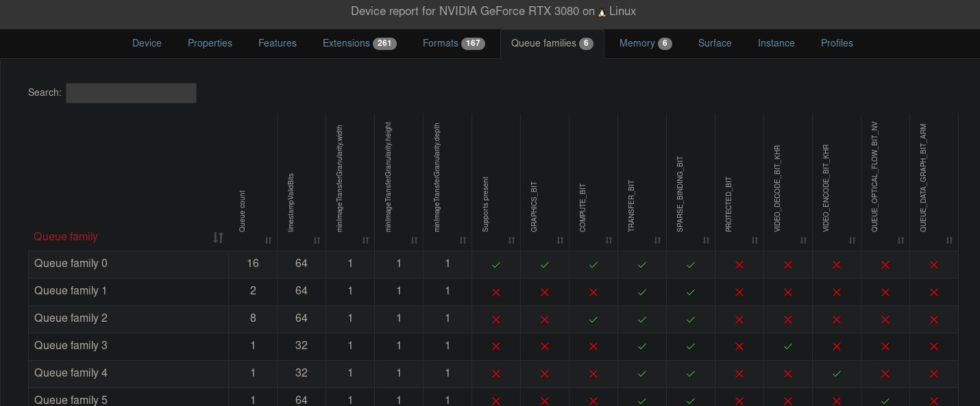Click green check for Queue family 0 GRAPHICS_BIT

[545, 264]
